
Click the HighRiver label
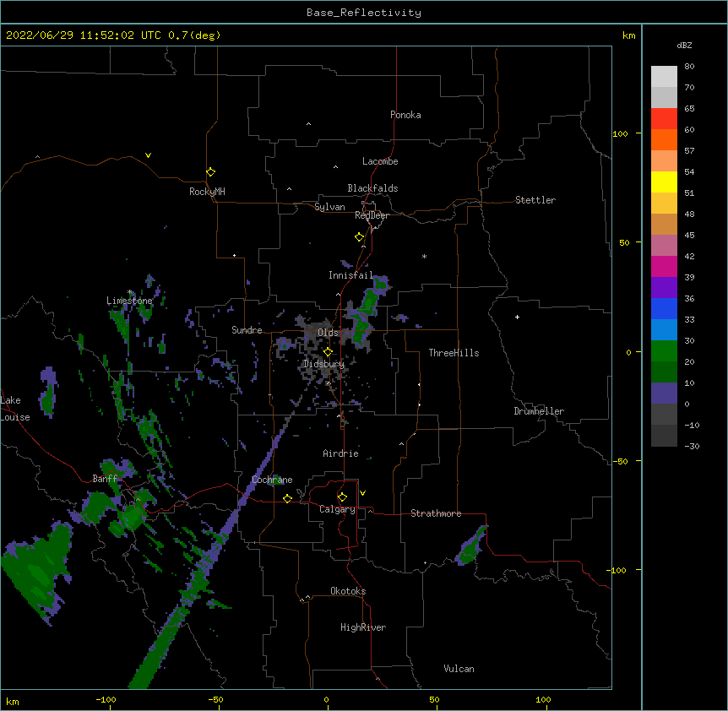363,627
